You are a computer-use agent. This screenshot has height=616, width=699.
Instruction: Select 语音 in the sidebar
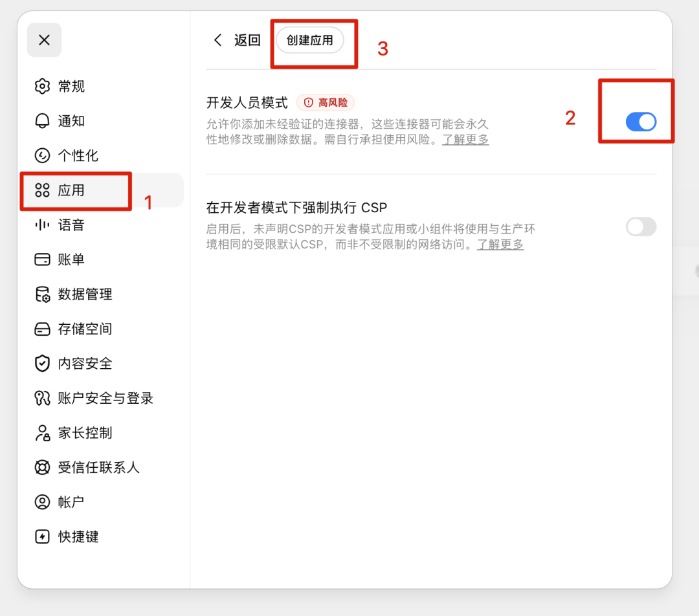coord(102,225)
